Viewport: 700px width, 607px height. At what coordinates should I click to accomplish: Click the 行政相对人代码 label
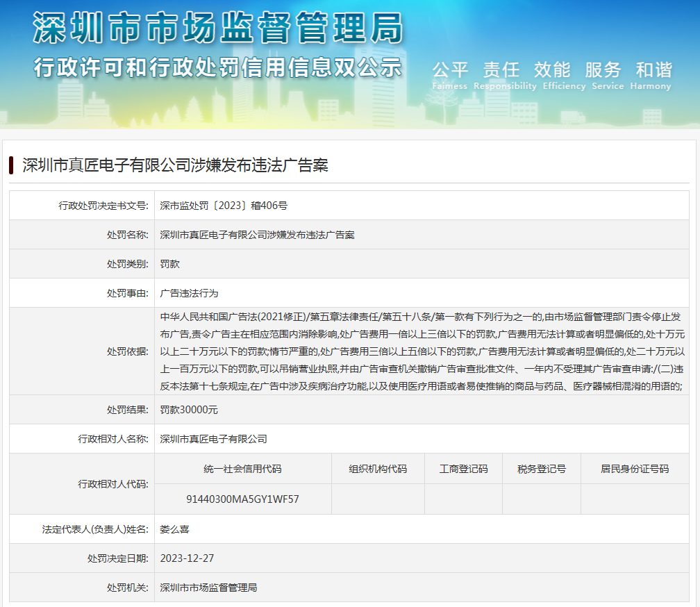pos(113,484)
